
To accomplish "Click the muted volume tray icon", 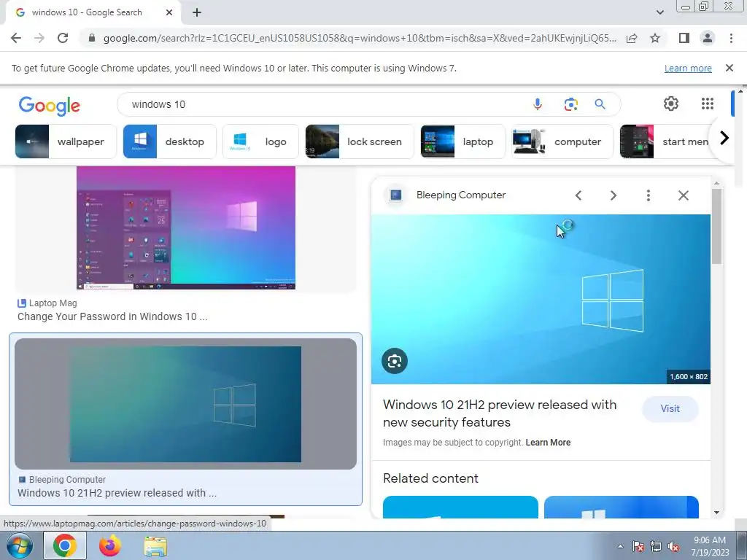I will pyautogui.click(x=673, y=546).
